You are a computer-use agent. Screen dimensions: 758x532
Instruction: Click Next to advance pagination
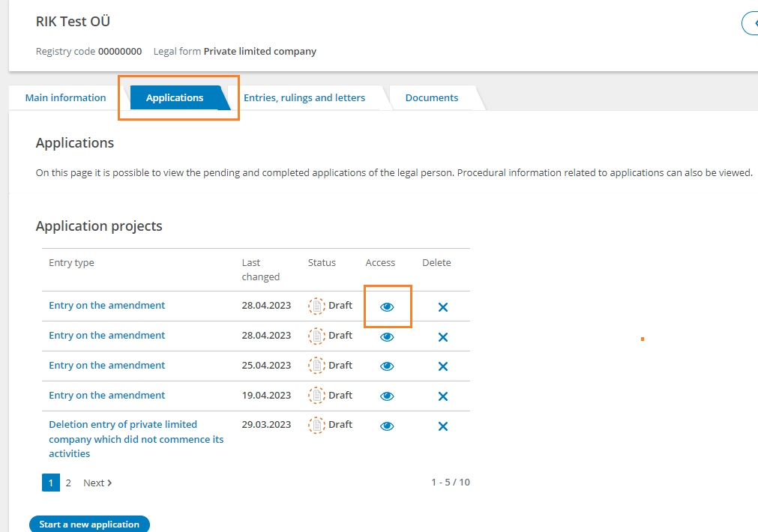(x=97, y=483)
